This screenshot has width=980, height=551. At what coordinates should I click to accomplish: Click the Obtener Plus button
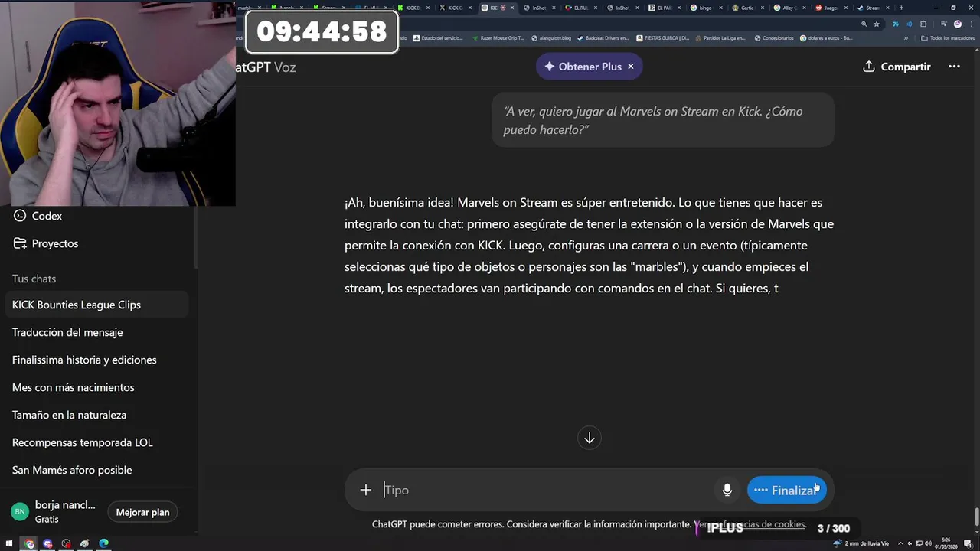coord(582,67)
